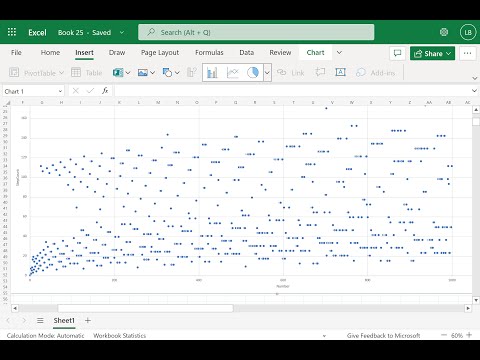This screenshot has width=480, height=360.
Task: Go to previous sheet arrow
Action: (8, 321)
